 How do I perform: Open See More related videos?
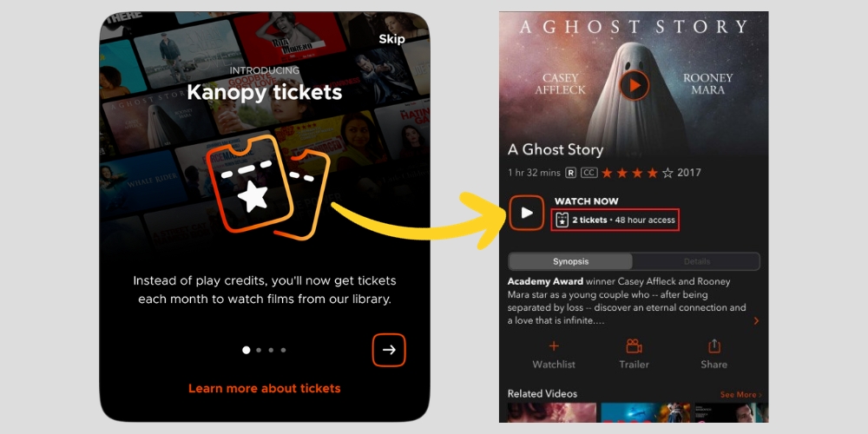pyautogui.click(x=740, y=395)
